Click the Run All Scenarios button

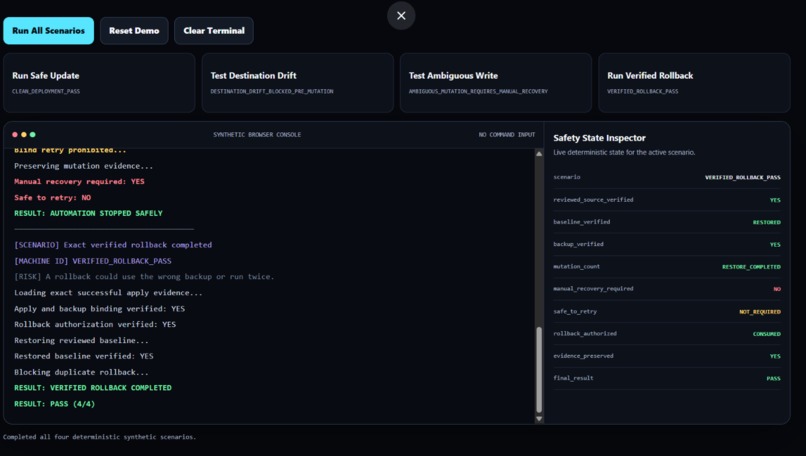coord(48,31)
